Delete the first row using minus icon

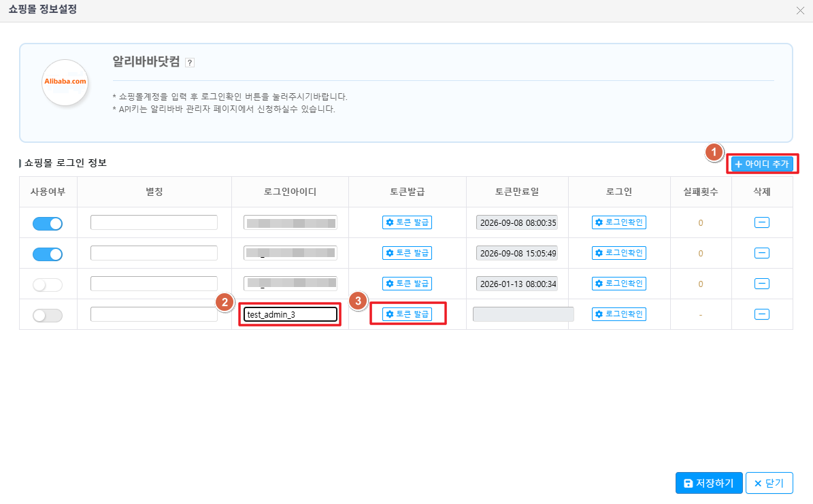(x=762, y=222)
